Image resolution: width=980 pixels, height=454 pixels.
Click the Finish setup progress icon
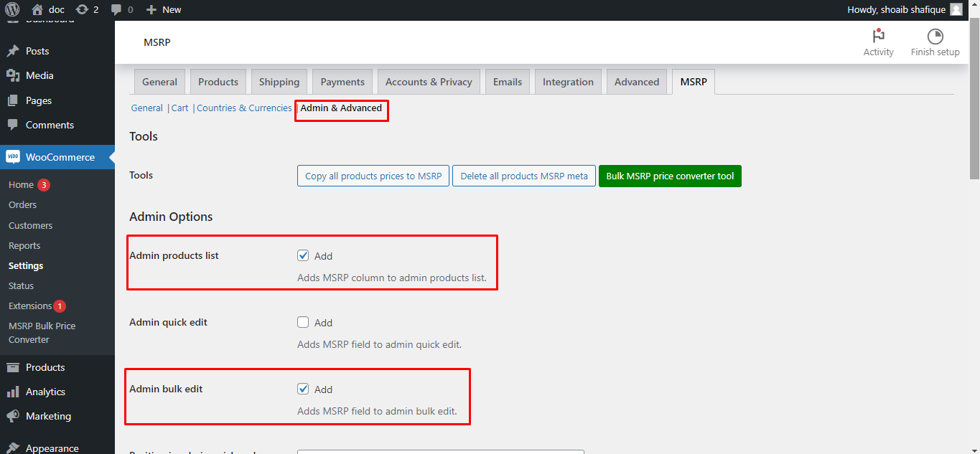[935, 37]
